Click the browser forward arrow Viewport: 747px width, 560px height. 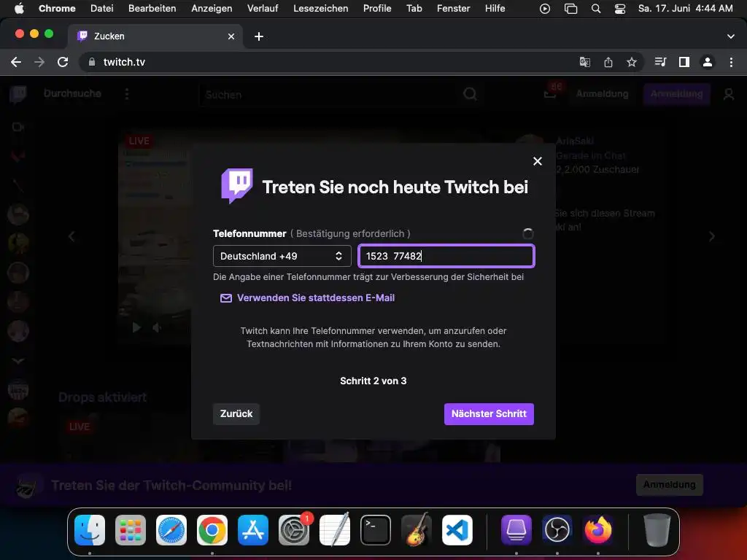coord(39,62)
